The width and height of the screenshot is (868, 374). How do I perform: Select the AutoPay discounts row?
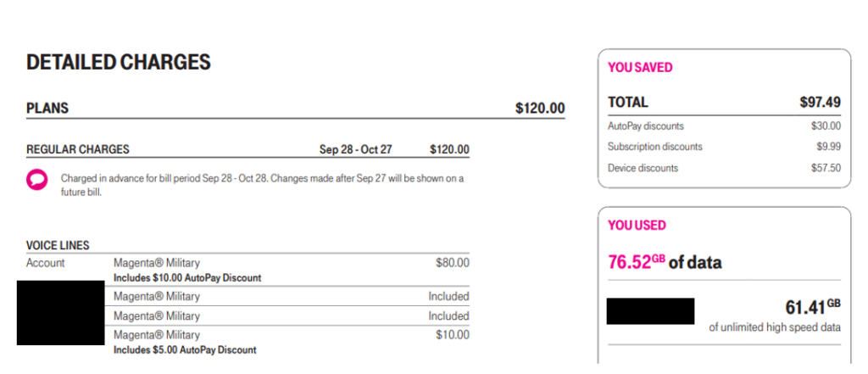click(x=724, y=126)
